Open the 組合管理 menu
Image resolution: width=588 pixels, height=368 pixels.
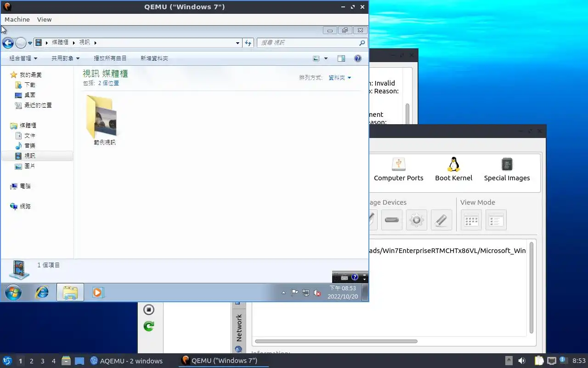[23, 58]
